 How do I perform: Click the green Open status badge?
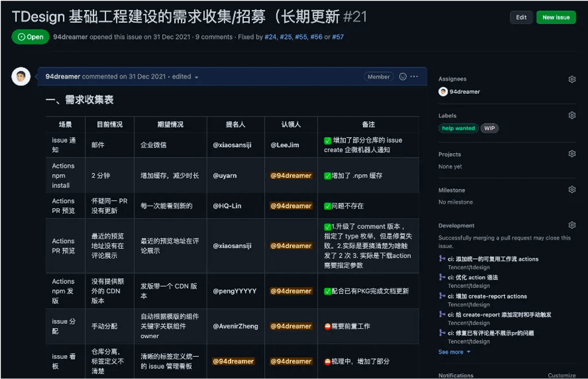[31, 37]
